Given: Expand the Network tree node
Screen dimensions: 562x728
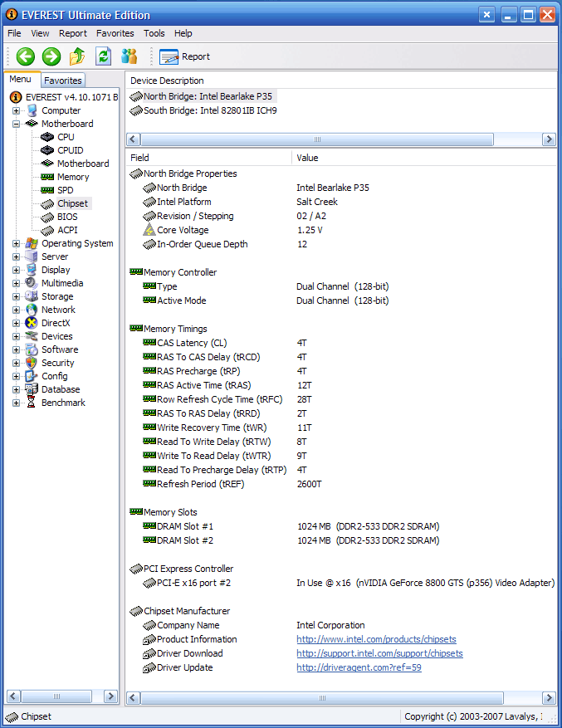Looking at the screenshot, I should (x=17, y=310).
